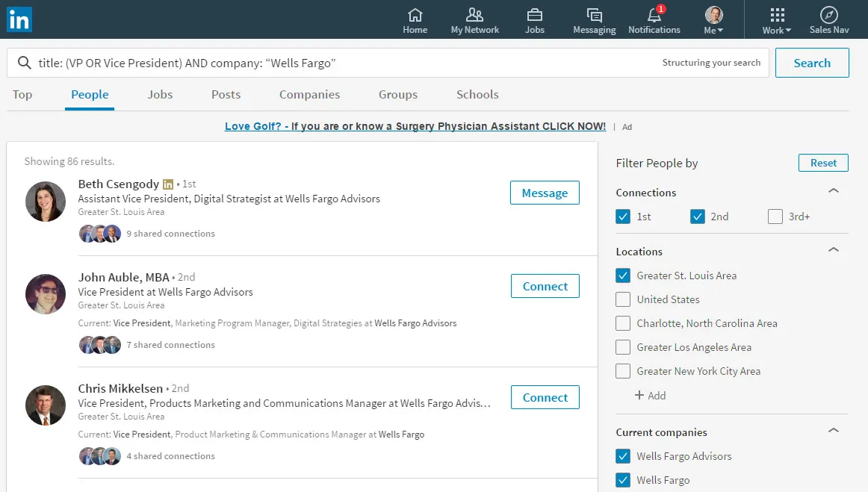Collapse the Locations filter section
The image size is (868, 492).
point(834,250)
